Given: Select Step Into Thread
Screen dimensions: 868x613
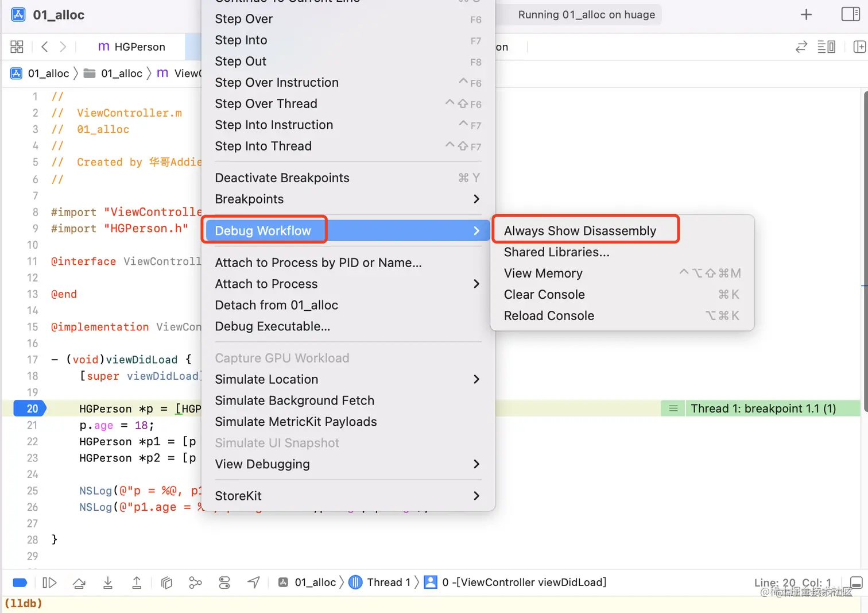Looking at the screenshot, I should pos(348,146).
